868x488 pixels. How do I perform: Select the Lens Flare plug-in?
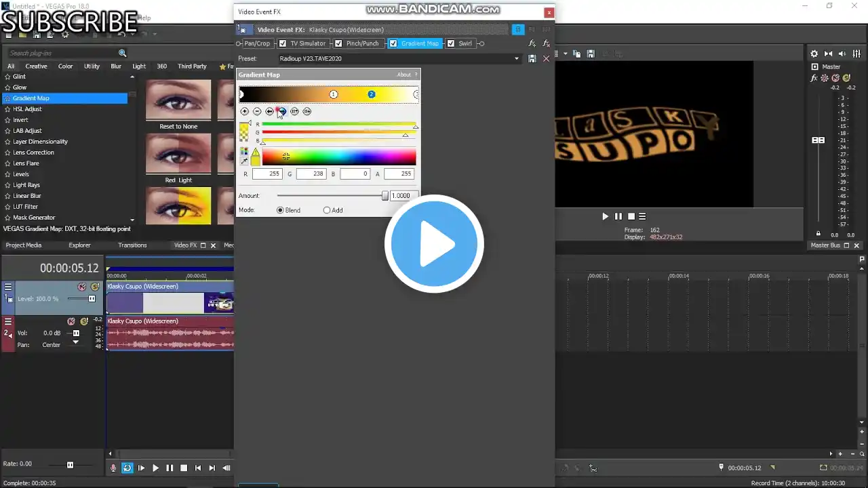pyautogui.click(x=26, y=163)
